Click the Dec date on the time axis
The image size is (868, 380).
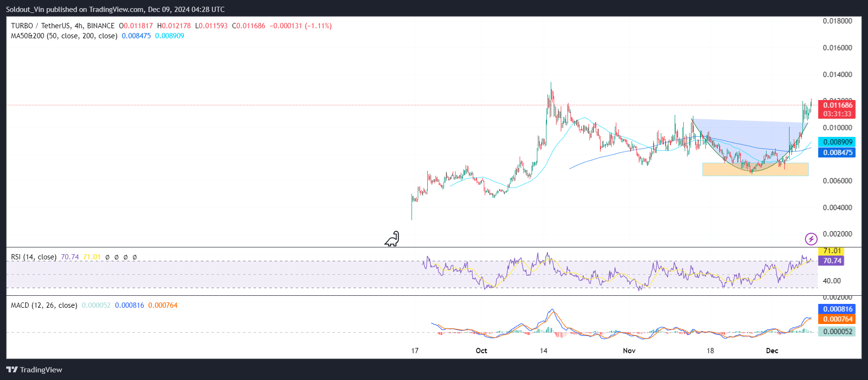tap(772, 351)
